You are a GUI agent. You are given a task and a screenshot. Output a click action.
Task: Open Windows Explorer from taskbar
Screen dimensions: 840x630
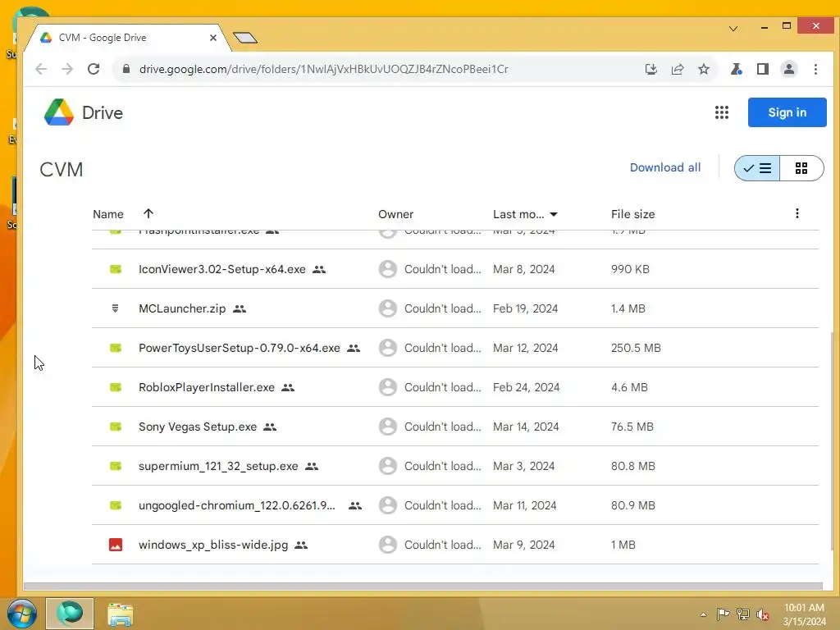coord(120,614)
